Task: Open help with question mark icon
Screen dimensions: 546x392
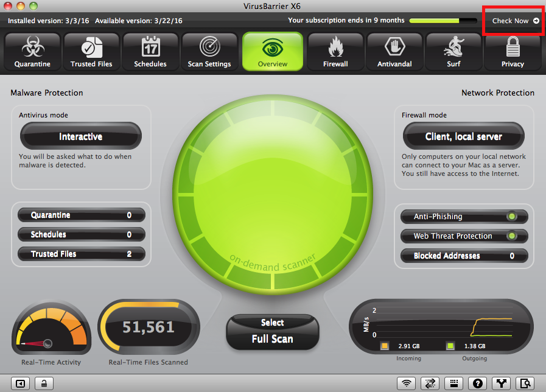Action: pyautogui.click(x=477, y=383)
